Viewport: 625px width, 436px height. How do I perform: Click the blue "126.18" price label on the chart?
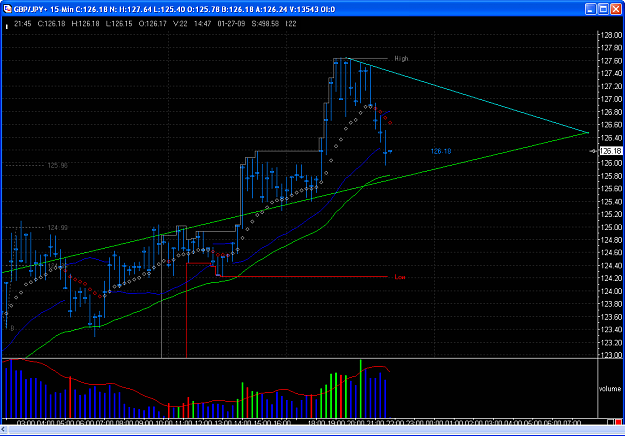click(x=441, y=151)
